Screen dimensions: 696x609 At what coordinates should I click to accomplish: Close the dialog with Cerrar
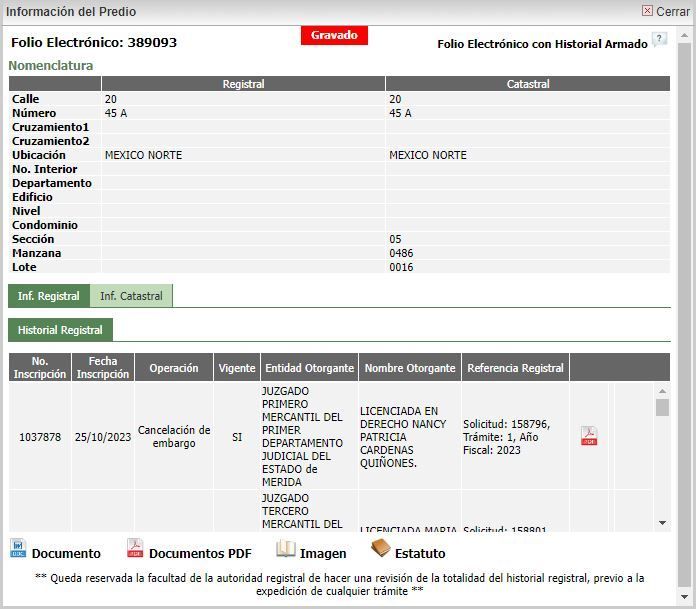point(666,11)
